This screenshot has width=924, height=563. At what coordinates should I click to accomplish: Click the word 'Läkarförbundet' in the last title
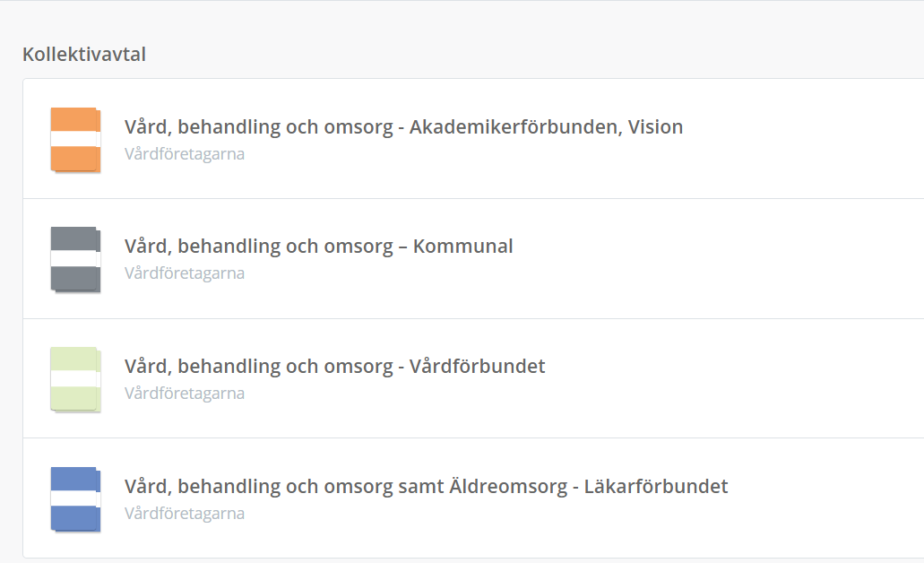point(656,487)
